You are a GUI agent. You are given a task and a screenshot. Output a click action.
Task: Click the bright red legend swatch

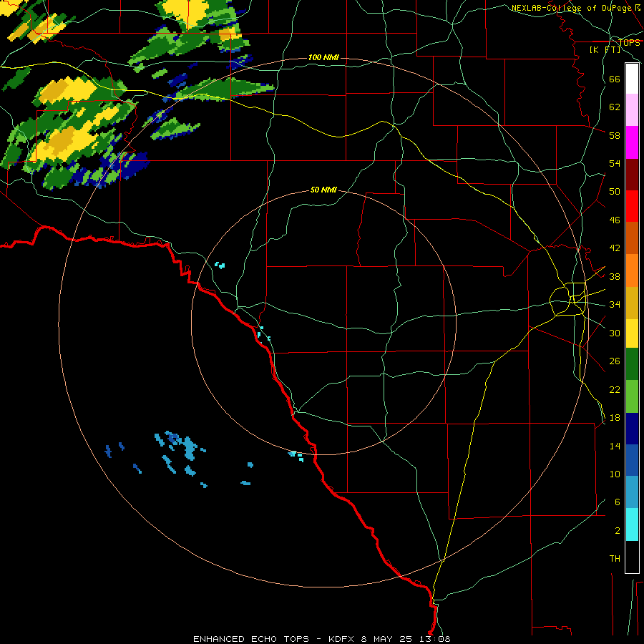coord(632,206)
